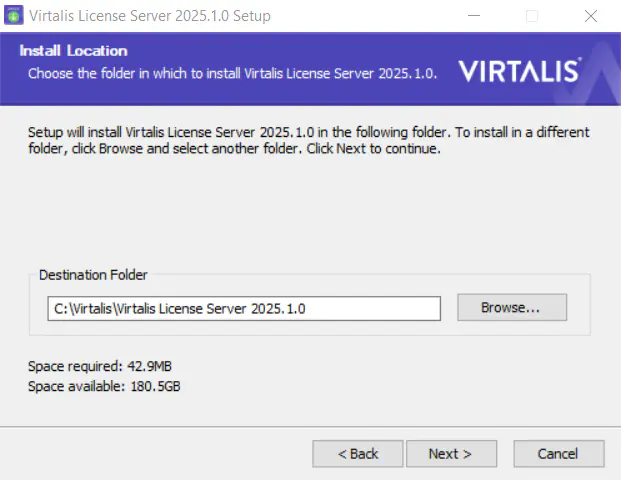Close the setup window with X
The height and width of the screenshot is (480, 621).
[x=591, y=16]
